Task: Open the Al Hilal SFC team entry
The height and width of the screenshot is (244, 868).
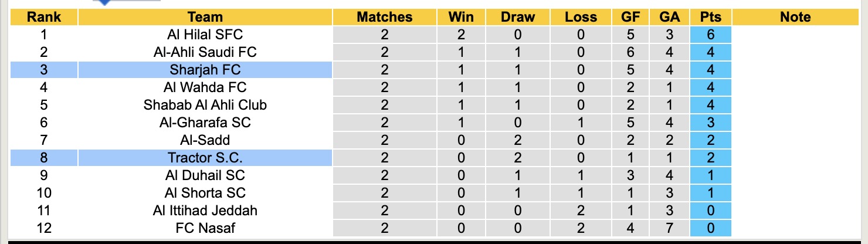Action: point(205,35)
